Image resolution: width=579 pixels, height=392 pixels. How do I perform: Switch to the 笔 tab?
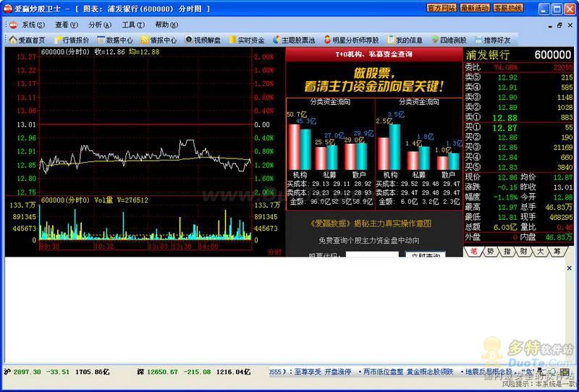click(473, 252)
